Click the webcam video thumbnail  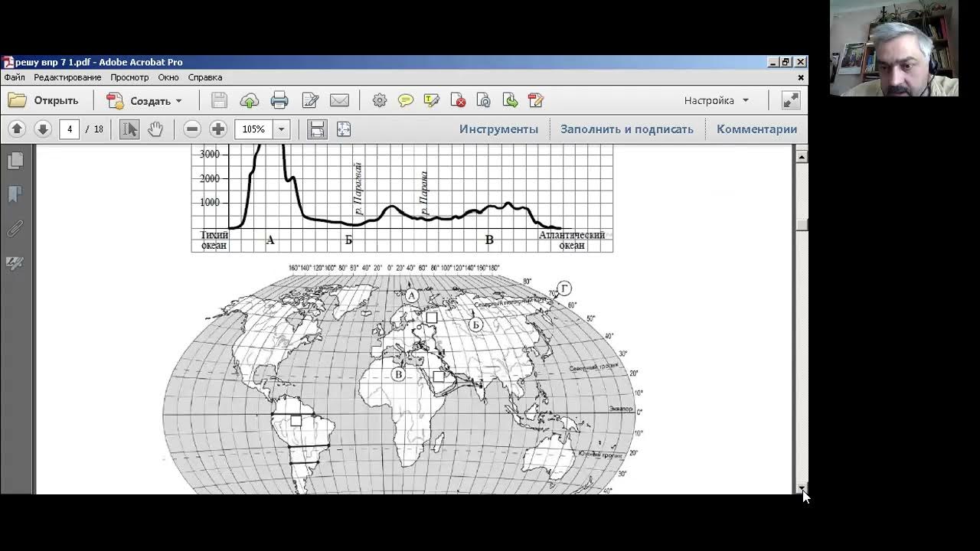coord(893,48)
